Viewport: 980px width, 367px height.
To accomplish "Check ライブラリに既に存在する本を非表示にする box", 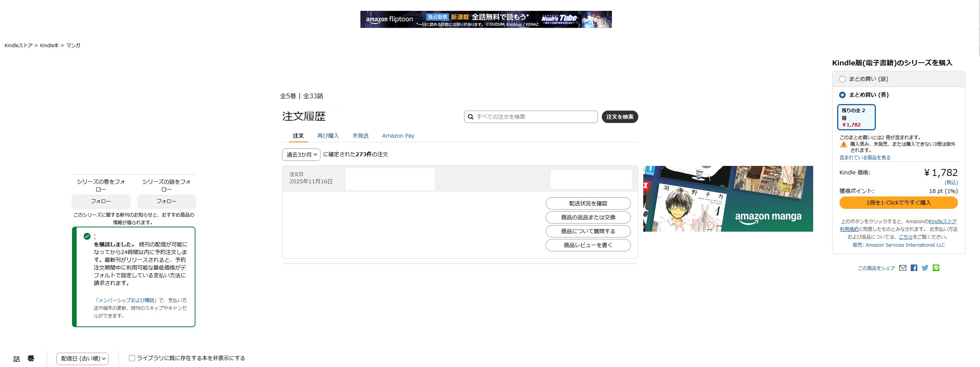I will point(132,358).
